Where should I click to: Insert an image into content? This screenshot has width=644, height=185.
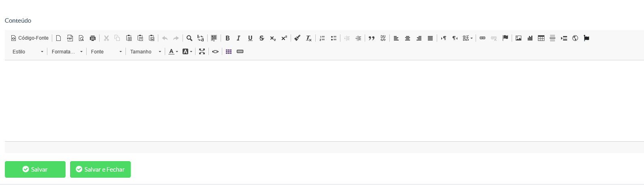tap(519, 38)
